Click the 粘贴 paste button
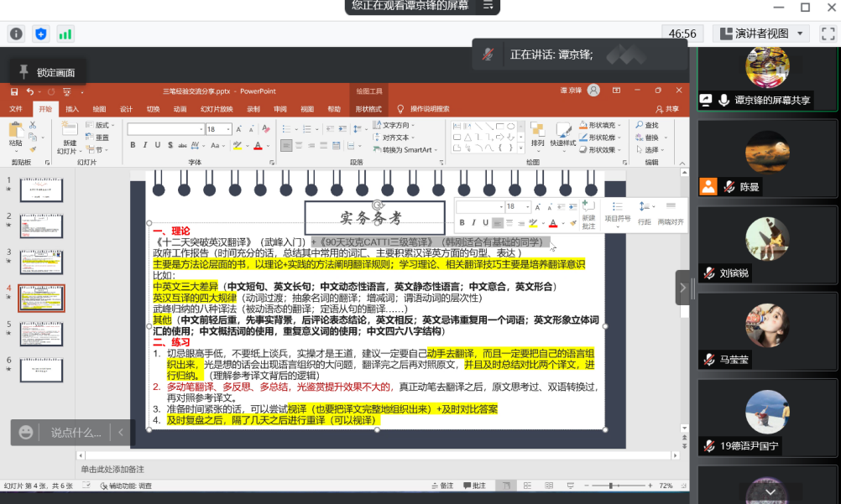Viewport: 841px width, 504px height. click(16, 134)
